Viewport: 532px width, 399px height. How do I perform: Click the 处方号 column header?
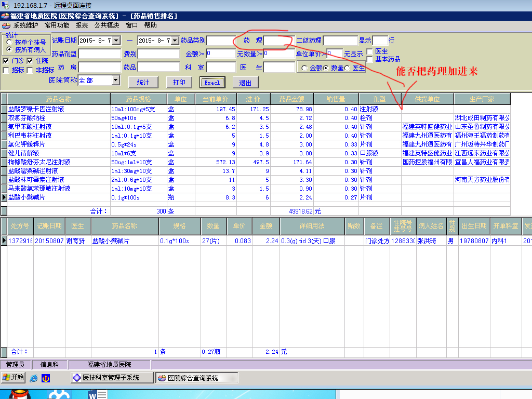click(20, 226)
